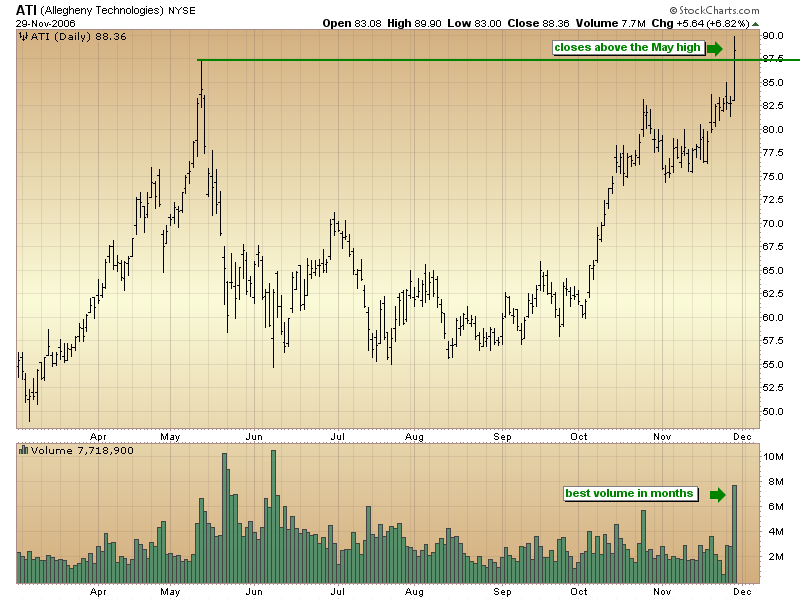
Task: Click the 90.0 price axis label
Action: [x=773, y=36]
